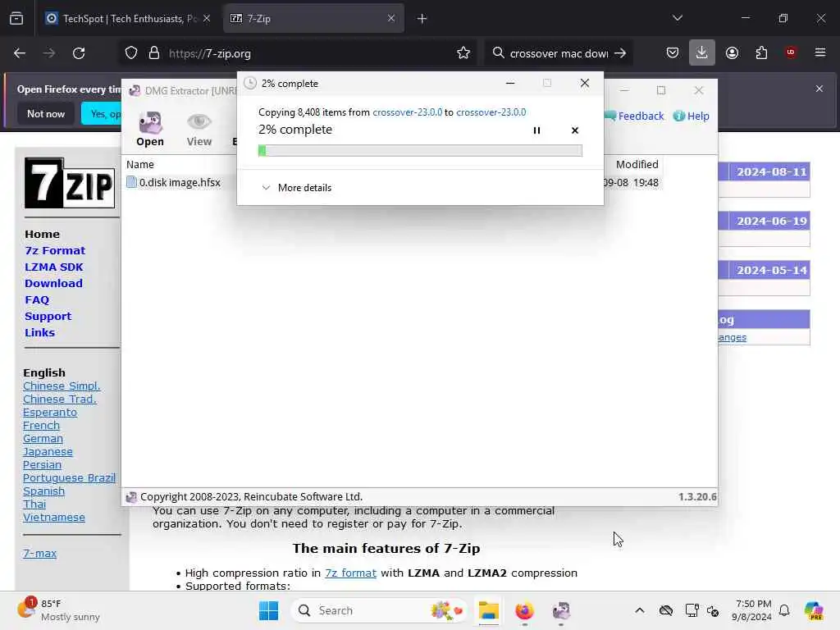Show hidden system tray icons
Viewport: 840px width, 630px height.
pos(640,610)
